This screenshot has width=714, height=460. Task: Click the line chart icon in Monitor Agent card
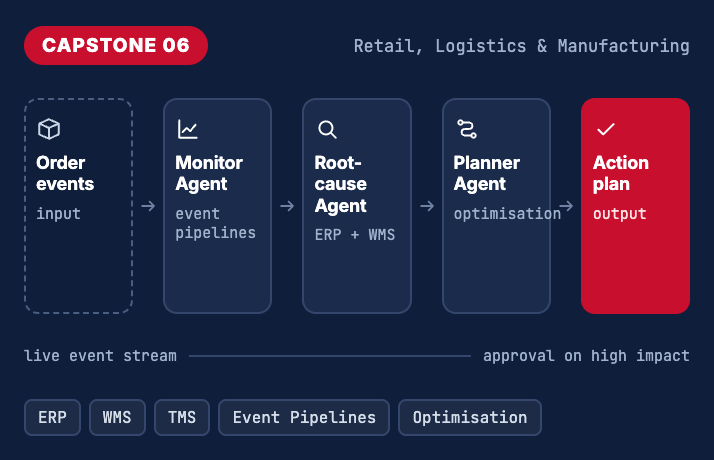coord(188,129)
